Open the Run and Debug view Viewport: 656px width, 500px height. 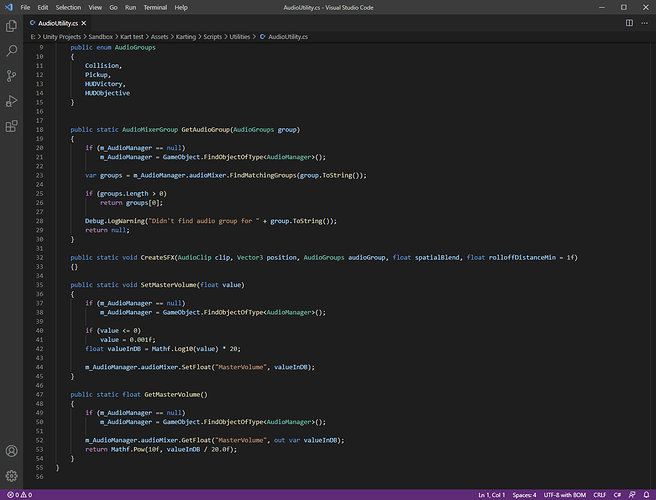[x=11, y=101]
